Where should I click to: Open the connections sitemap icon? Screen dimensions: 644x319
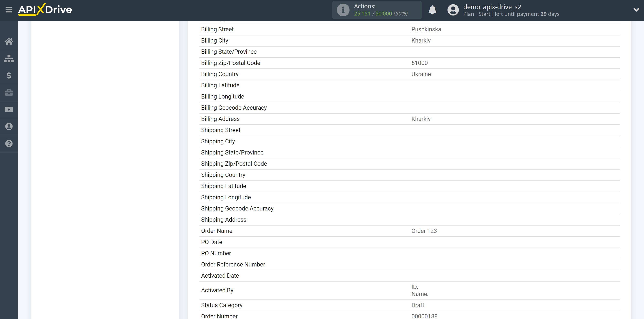[x=9, y=58]
